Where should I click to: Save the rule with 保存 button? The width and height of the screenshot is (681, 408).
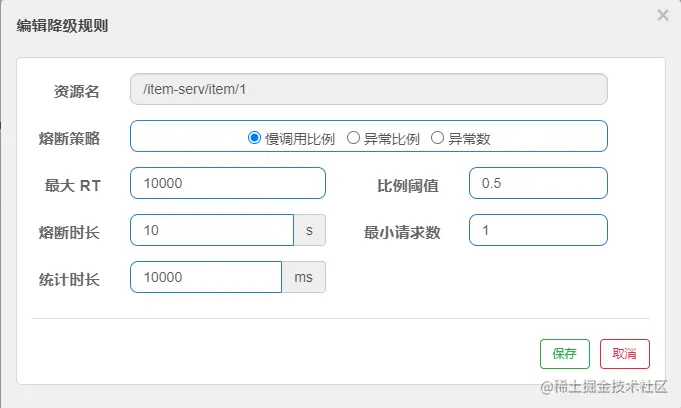[x=565, y=354]
